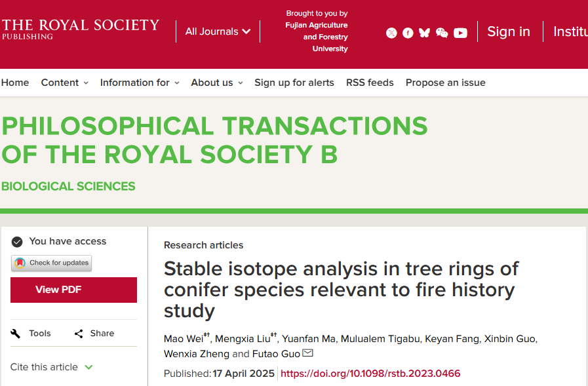The image size is (588, 386).
Task: Open the Facebook social icon
Action: 408,33
